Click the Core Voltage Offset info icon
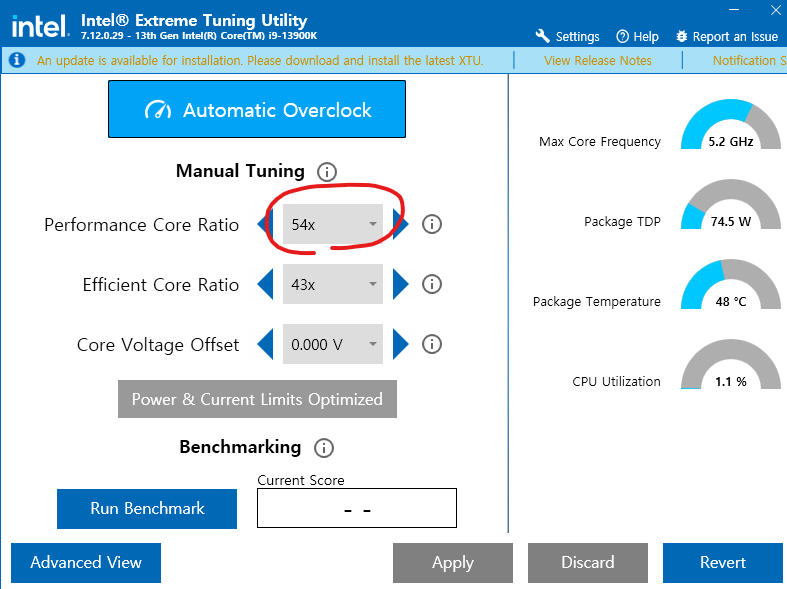Viewport: 787px width, 589px height. coord(432,345)
